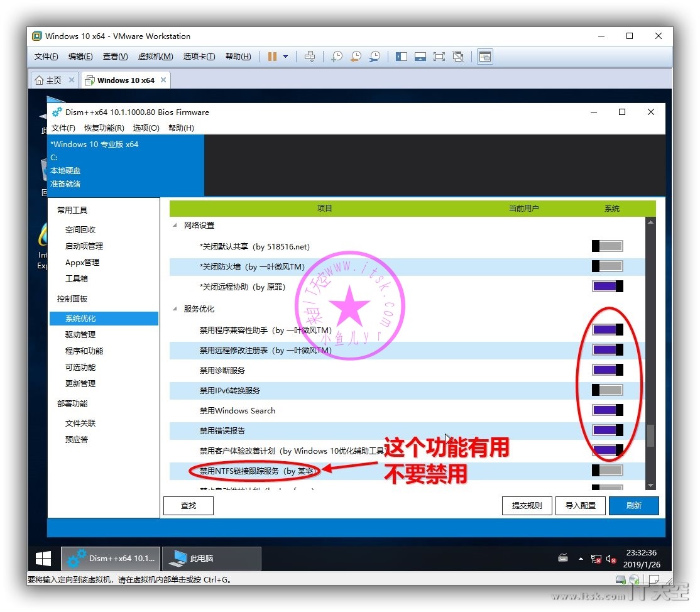This screenshot has width=700, height=612.
Task: Take a snapshot of this virtual machine
Action: click(x=337, y=57)
